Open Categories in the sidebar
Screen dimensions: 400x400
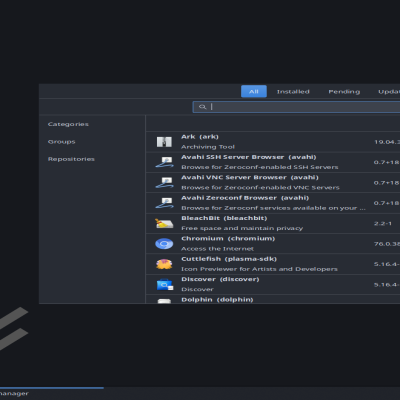[x=68, y=124]
